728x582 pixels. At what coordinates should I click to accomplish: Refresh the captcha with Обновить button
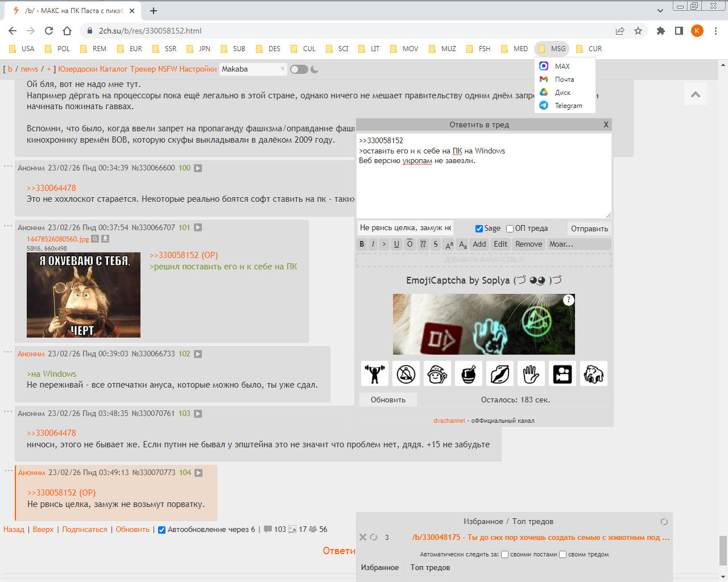coord(388,400)
